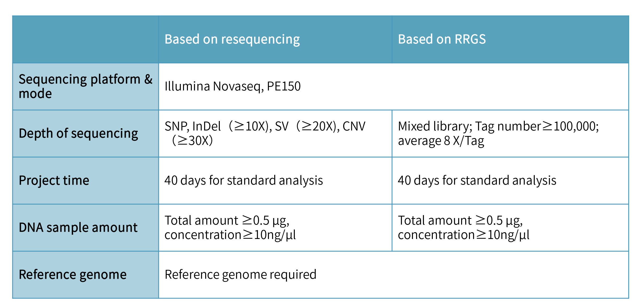This screenshot has width=644, height=308.
Task: Click the "Reference genome required" cell text
Action: click(240, 275)
